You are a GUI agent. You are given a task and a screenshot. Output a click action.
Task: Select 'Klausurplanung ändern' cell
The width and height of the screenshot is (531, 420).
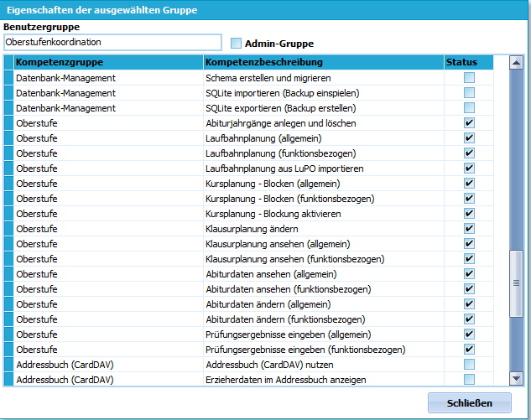[x=324, y=229]
